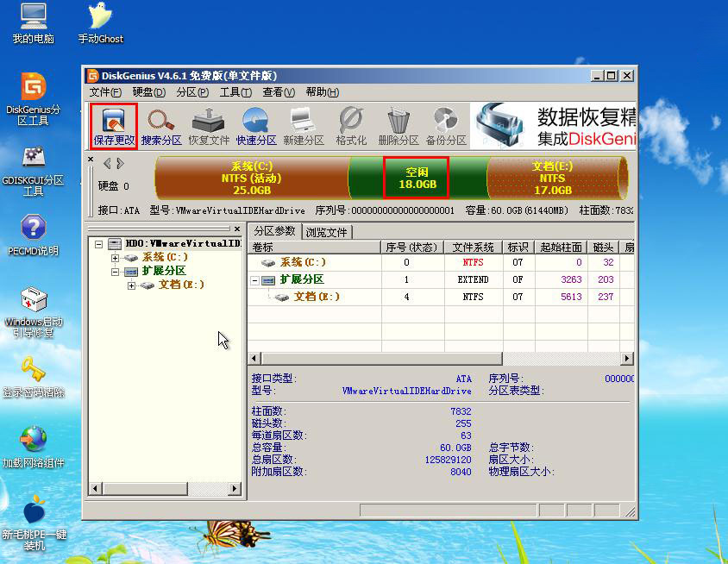Screen dimensions: 728x564
Task: Switch to the 分区参数 tab
Action: click(x=274, y=231)
